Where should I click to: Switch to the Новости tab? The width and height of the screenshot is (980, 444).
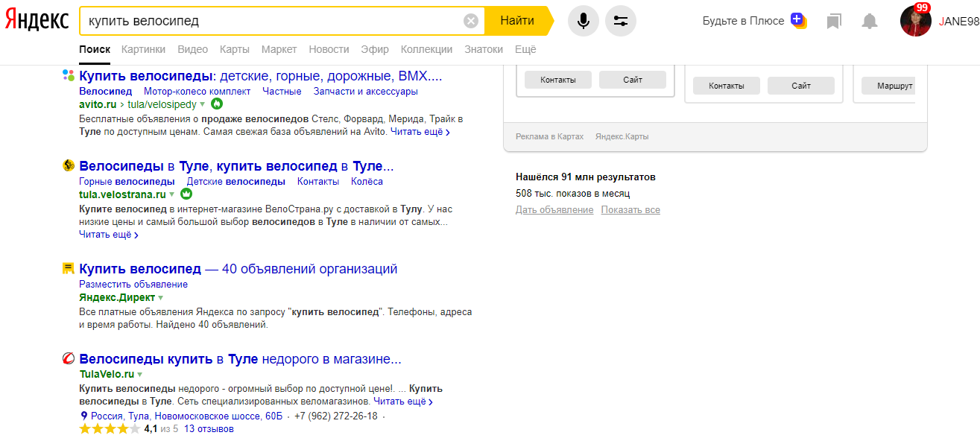click(x=329, y=49)
